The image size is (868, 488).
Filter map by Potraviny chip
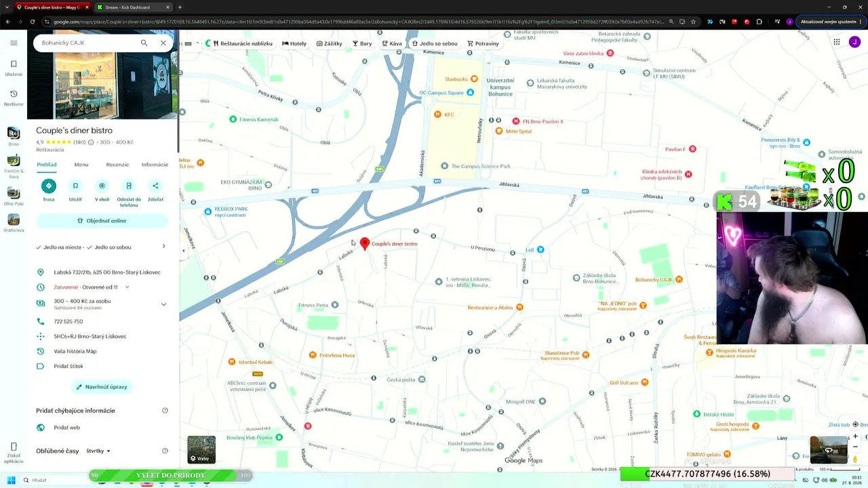coord(483,43)
